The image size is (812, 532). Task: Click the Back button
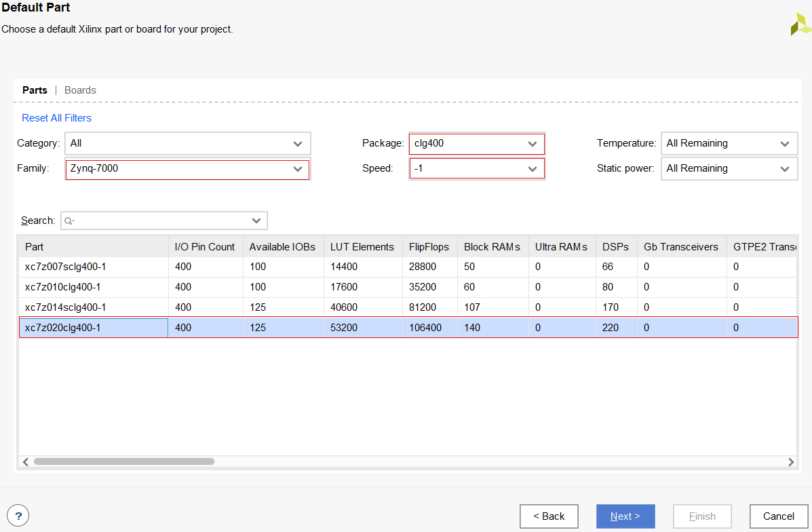549,516
